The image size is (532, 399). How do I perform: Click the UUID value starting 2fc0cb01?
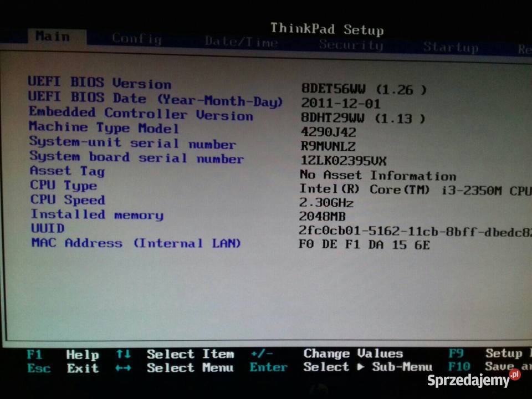pyautogui.click(x=415, y=232)
